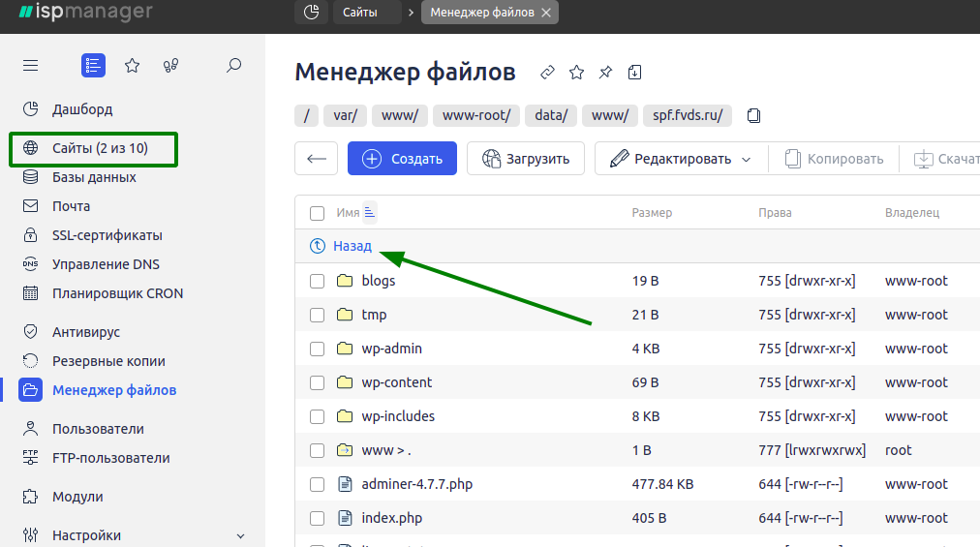Click the wp-admin folder icon

point(345,349)
